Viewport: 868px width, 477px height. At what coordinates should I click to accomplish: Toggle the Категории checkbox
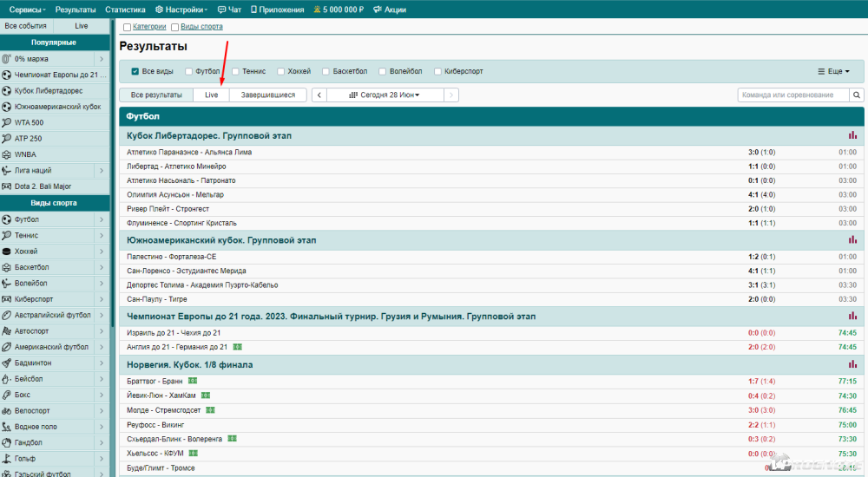coord(128,27)
